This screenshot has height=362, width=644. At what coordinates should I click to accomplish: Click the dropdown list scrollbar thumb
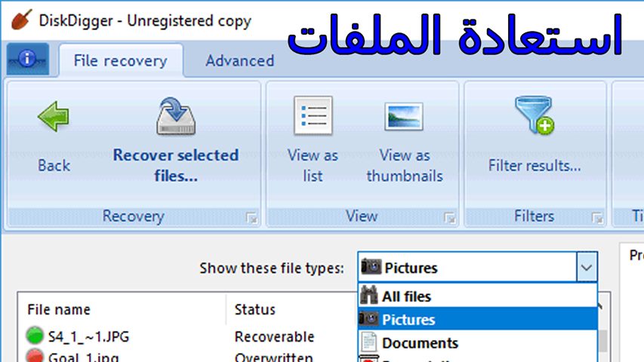[602, 341]
